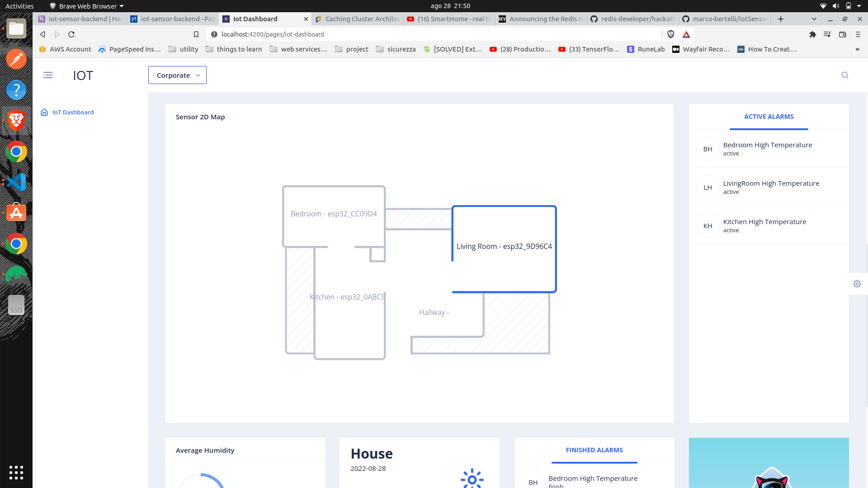Viewport: 868px width, 488px height.
Task: Launch Visual Studio Code from dock
Action: click(x=16, y=182)
